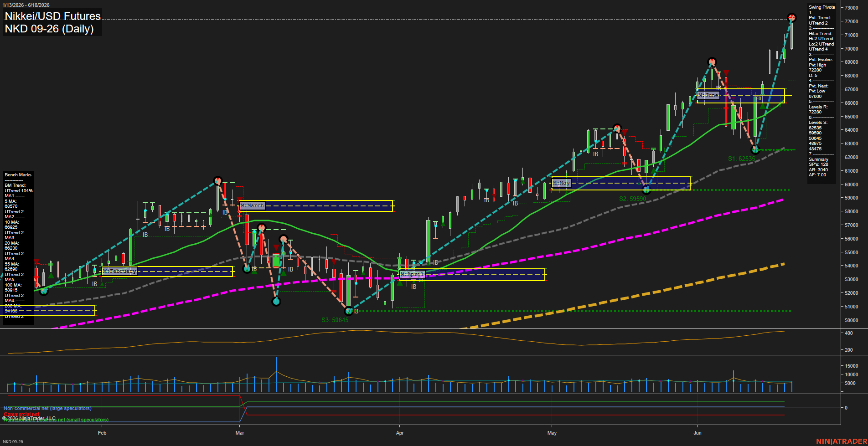This screenshot has width=868, height=446.
Task: Click the SPs: 128 summary value
Action: [818, 164]
